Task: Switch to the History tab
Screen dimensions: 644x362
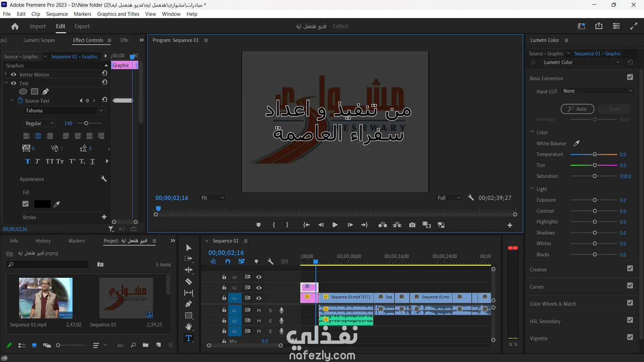Action: coord(43,241)
